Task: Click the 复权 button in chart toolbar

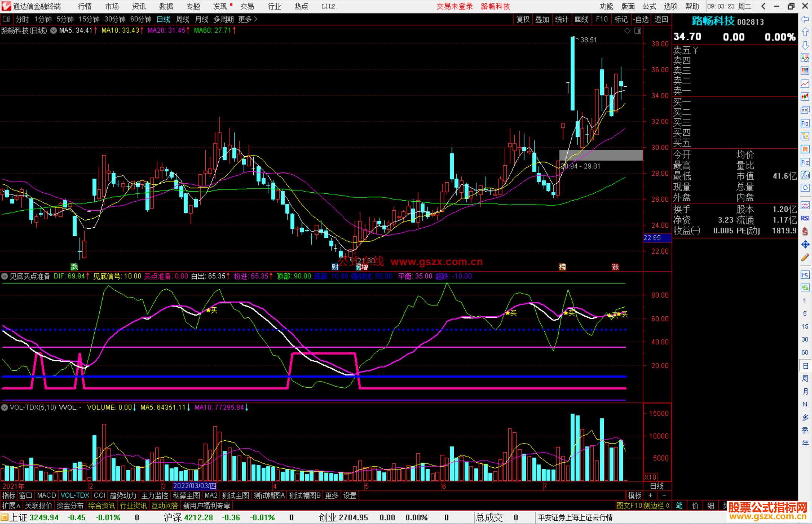Action: pyautogui.click(x=523, y=19)
